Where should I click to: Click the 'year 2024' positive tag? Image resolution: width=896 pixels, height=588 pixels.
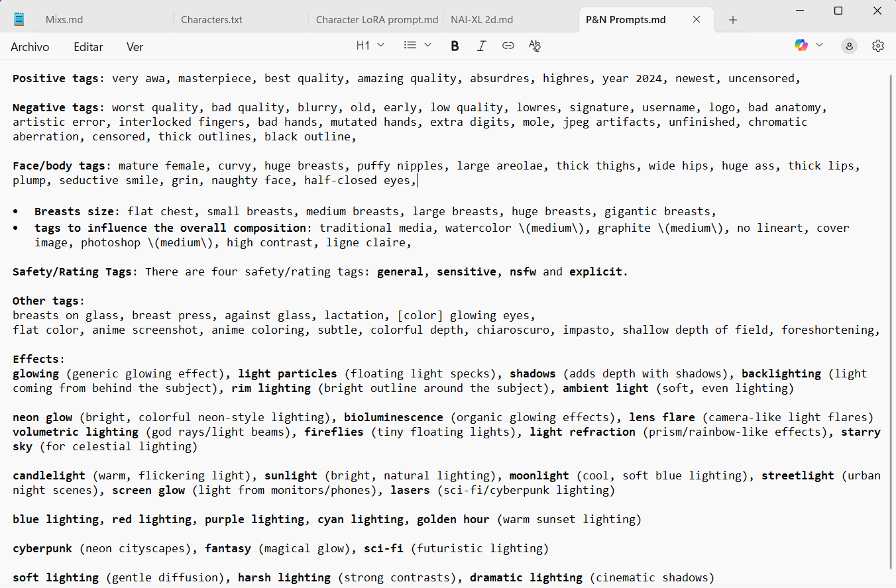632,78
